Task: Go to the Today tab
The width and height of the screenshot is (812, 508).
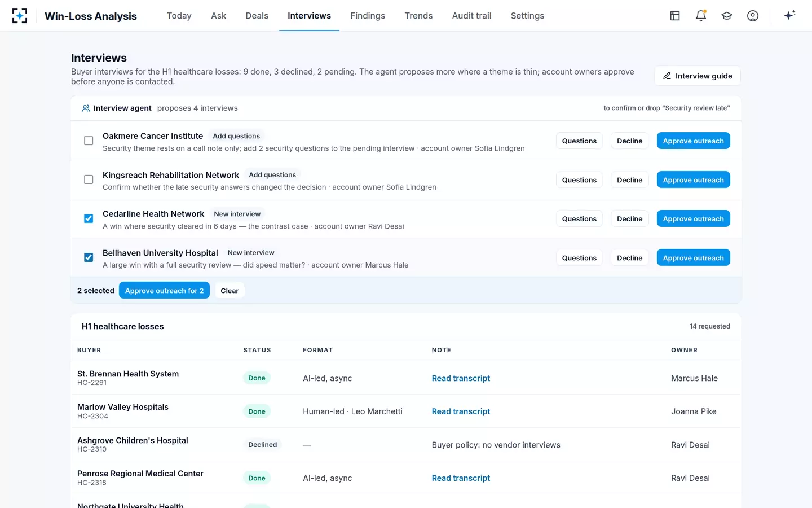Action: tap(179, 16)
